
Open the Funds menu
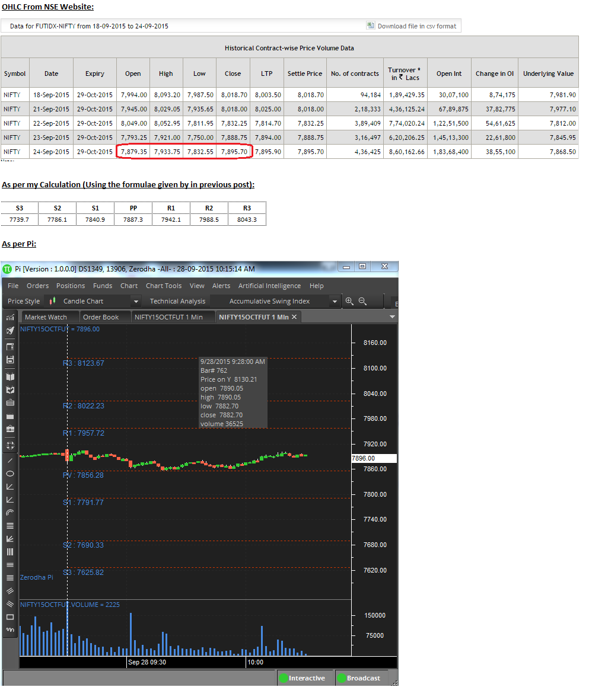pyautogui.click(x=103, y=286)
